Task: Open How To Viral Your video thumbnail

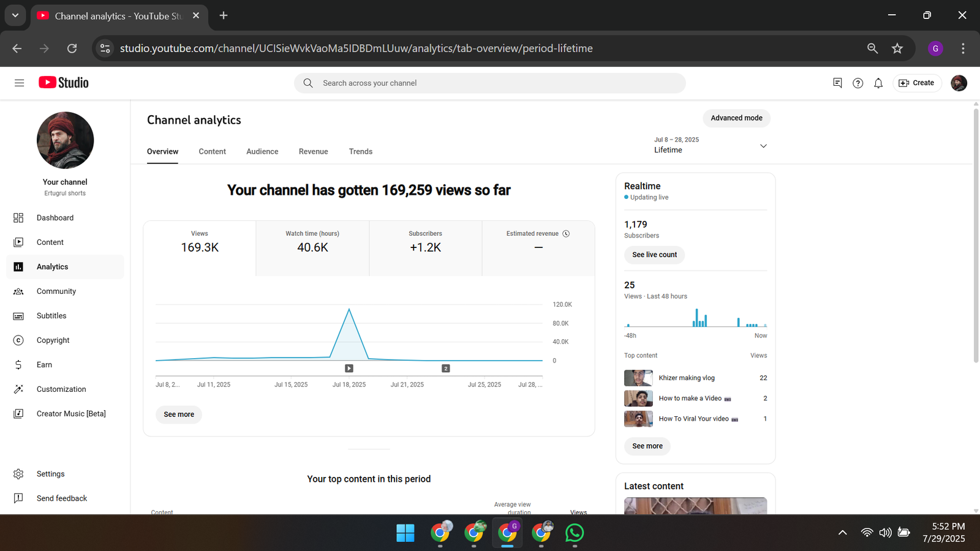Action: [x=638, y=419]
